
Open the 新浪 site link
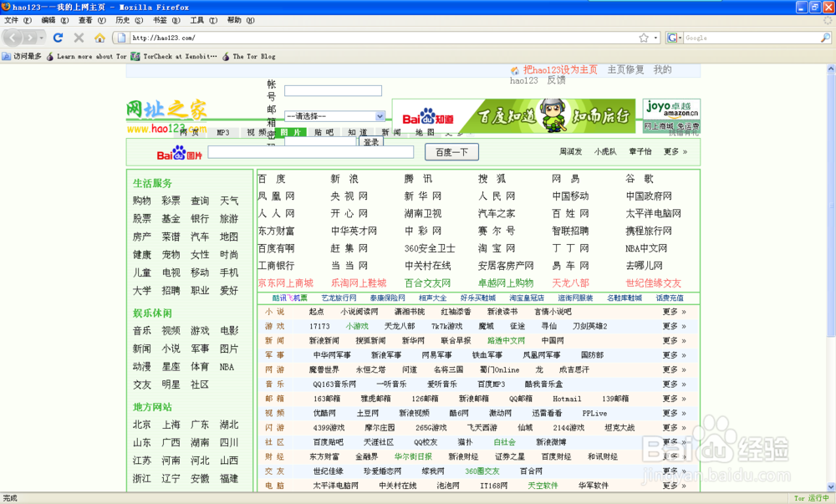click(x=344, y=179)
